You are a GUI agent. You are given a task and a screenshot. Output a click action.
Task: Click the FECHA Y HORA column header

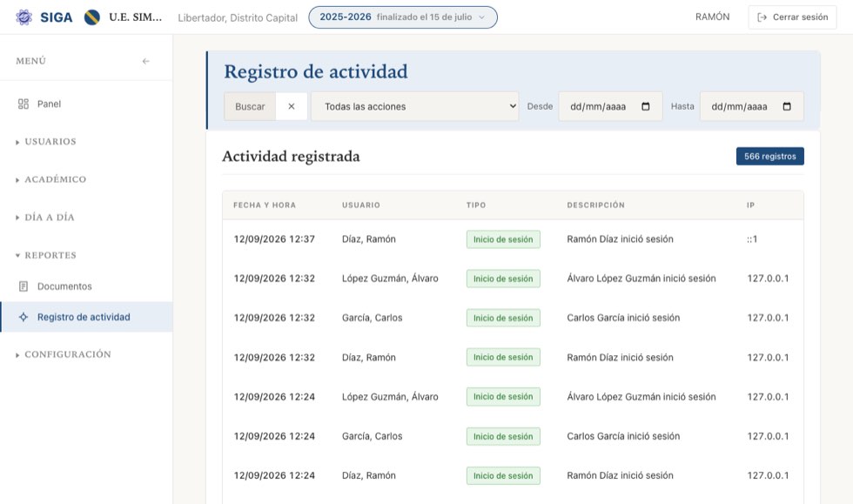pos(265,205)
